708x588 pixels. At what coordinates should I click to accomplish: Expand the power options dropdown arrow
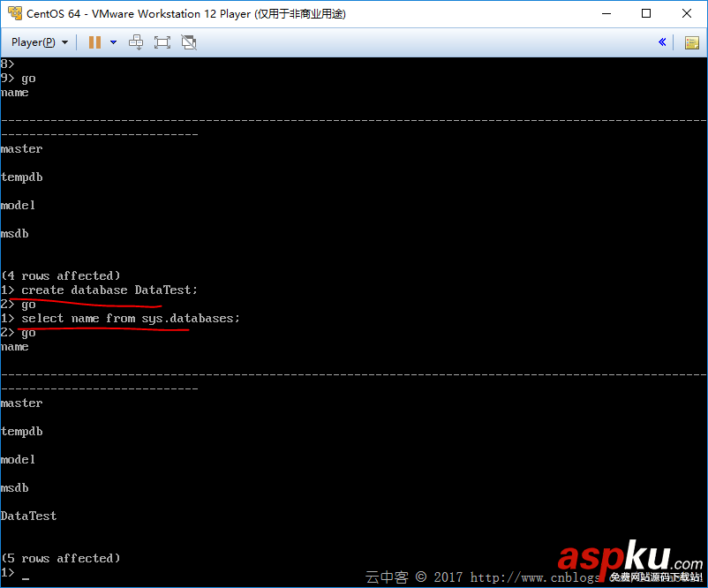(113, 42)
